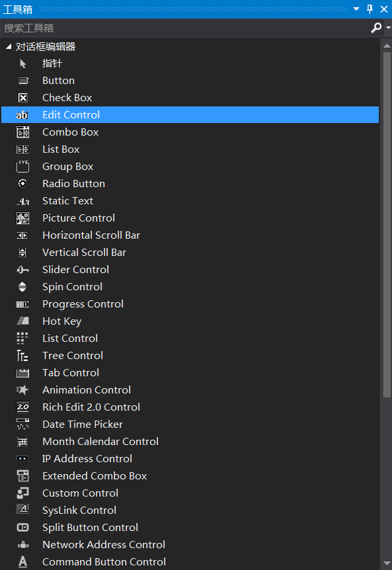Click the 'Static Text' label text
Image resolution: width=392 pixels, height=570 pixels.
point(68,201)
